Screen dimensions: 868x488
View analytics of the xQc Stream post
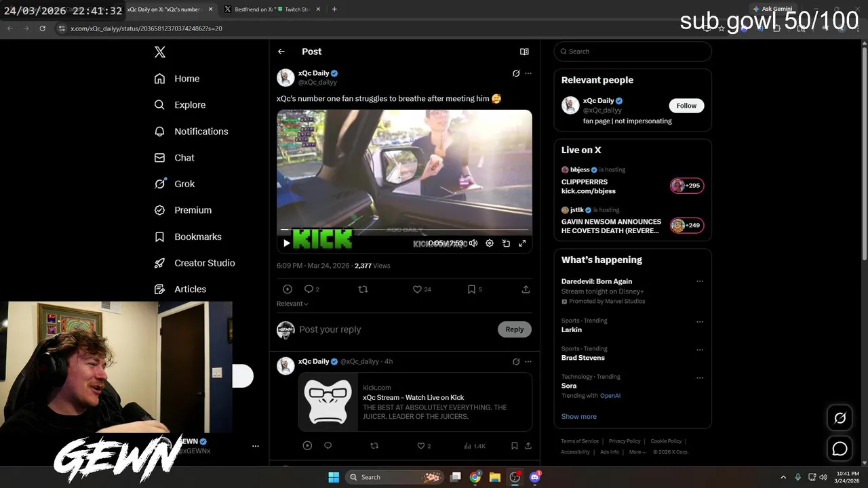tap(475, 446)
